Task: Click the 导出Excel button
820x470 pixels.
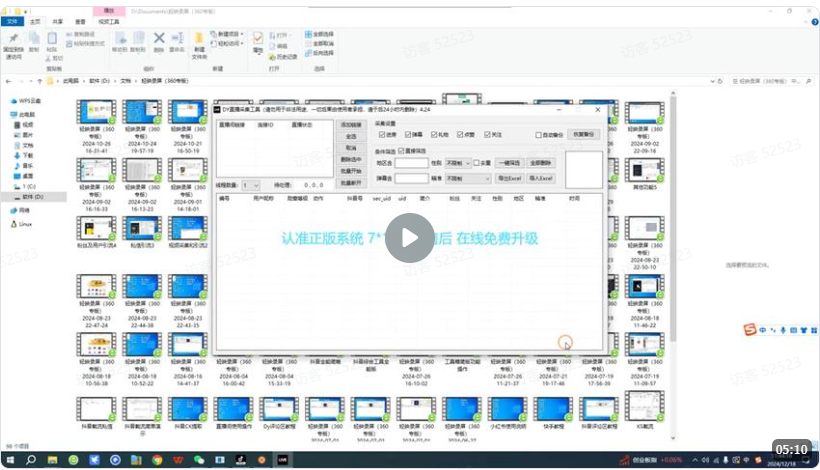Action: [x=509, y=177]
